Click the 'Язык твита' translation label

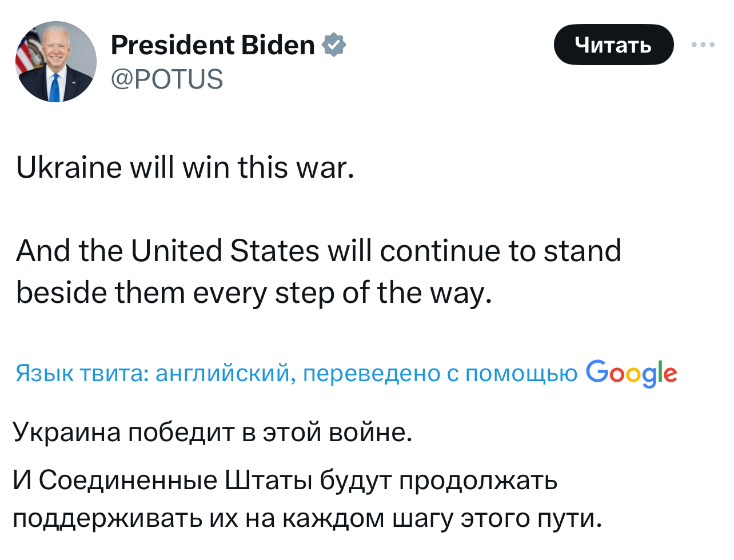pyautogui.click(x=82, y=374)
